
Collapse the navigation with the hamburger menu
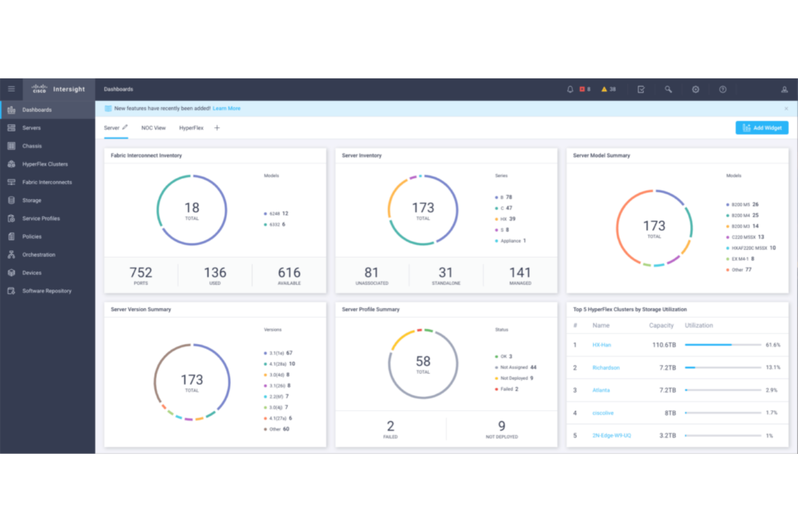pos(11,89)
